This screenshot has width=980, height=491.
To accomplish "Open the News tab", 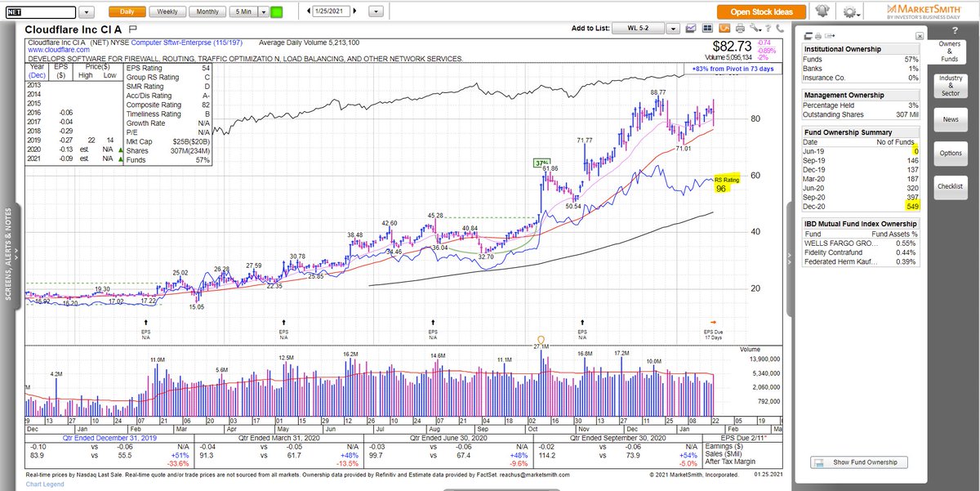I will point(951,119).
